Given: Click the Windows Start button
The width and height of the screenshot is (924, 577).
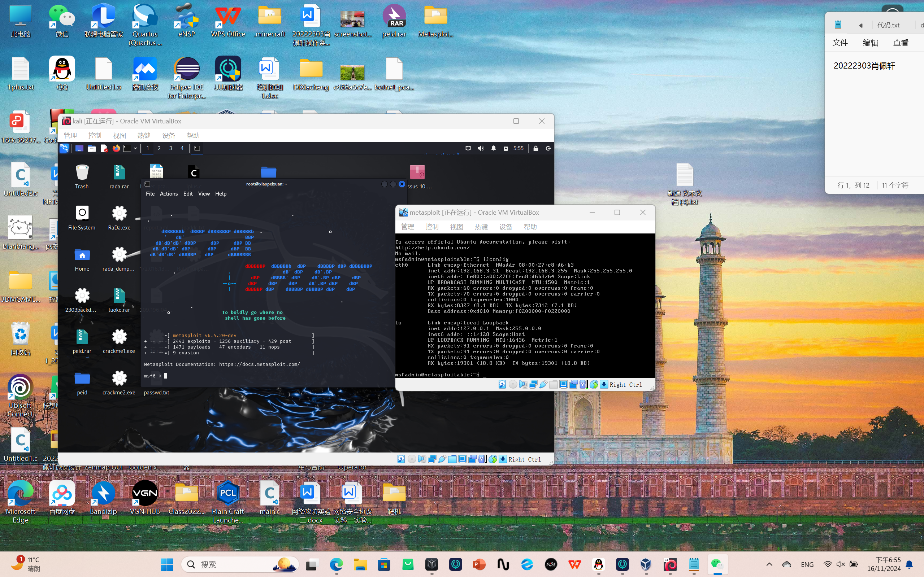Looking at the screenshot, I should (167, 564).
